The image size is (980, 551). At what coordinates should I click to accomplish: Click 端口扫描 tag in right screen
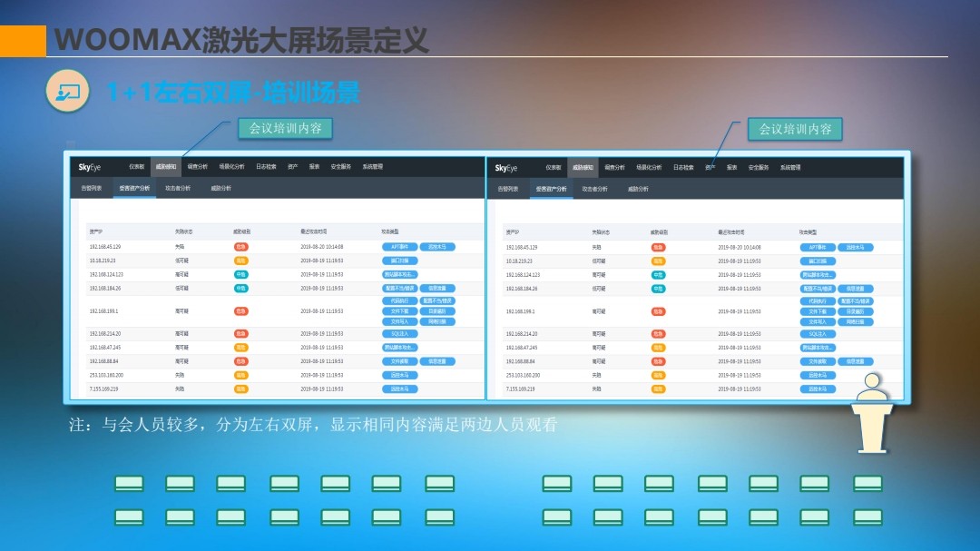818,261
